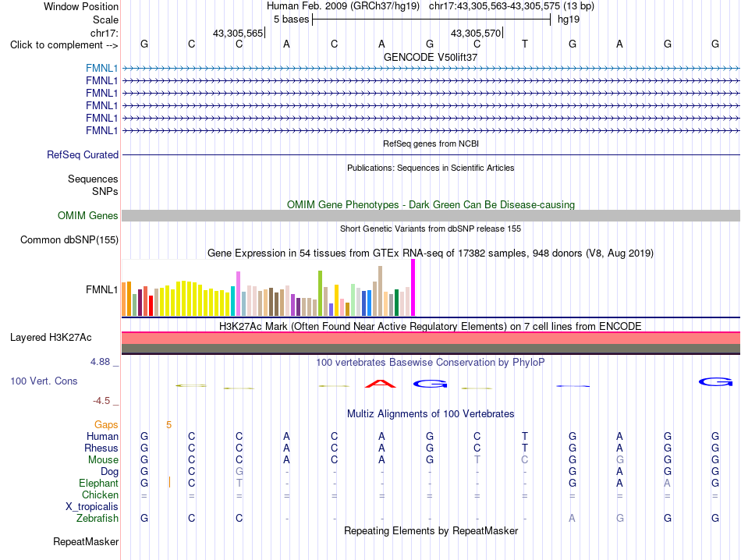
Task: Click the Scale label on the left
Action: point(105,19)
